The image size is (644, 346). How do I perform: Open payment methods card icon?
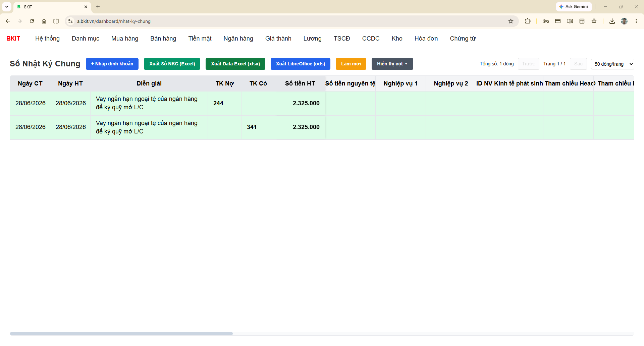coord(558,21)
